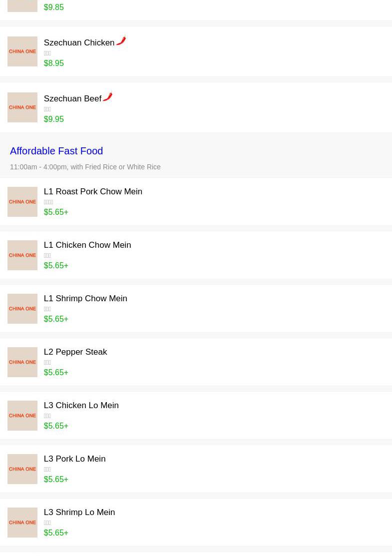Image resolution: width=392 pixels, height=557 pixels.
Task: Click the L3 Pork Lo Mein logo image
Action: (22, 469)
